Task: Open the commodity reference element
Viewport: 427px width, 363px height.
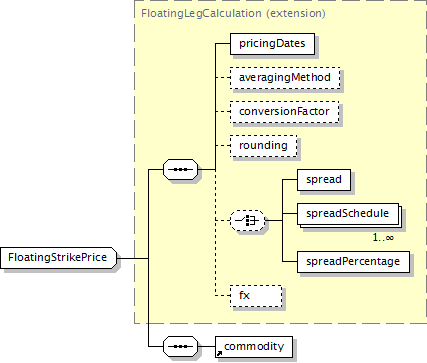Action: pos(254,347)
